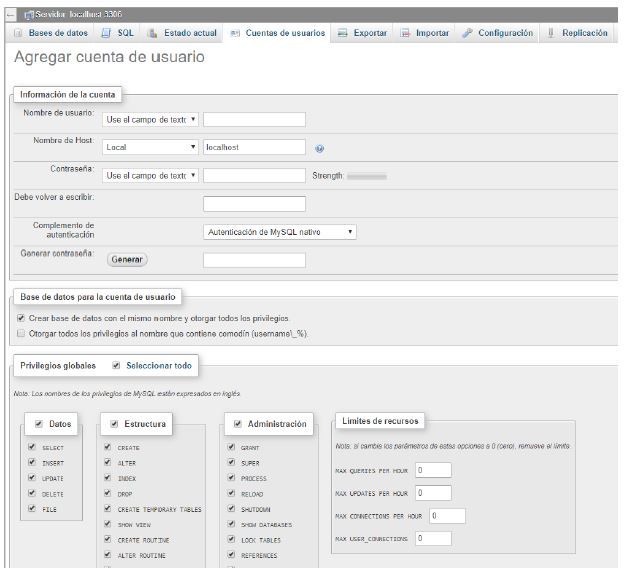Viewport: 624px width, 574px height.
Task: Click the Contraseña text field
Action: pos(254,175)
